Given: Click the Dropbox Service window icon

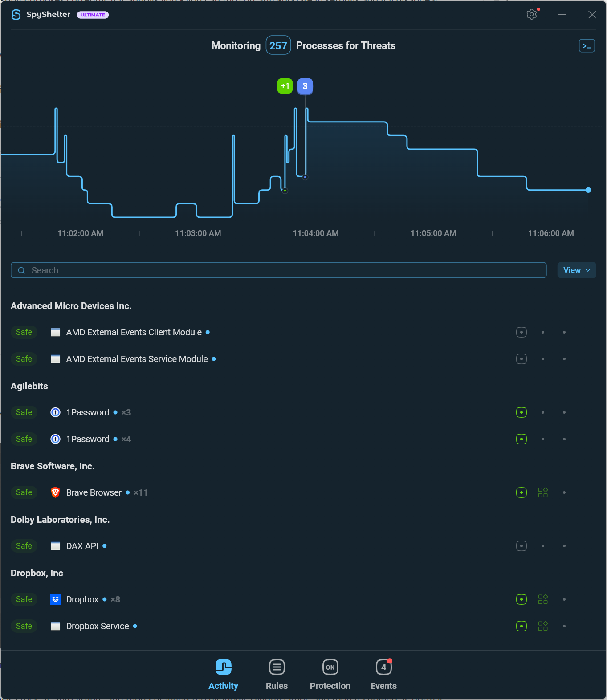Looking at the screenshot, I should coord(55,626).
